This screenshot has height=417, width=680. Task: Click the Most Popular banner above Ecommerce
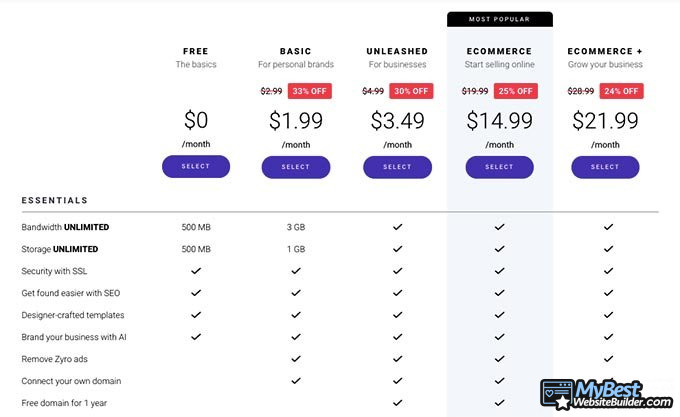click(x=500, y=19)
